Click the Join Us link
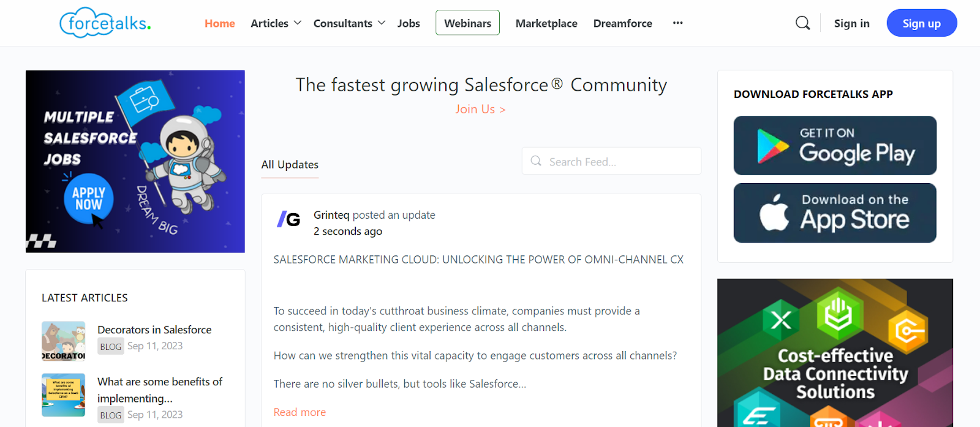This screenshot has height=427, width=980. click(x=480, y=109)
